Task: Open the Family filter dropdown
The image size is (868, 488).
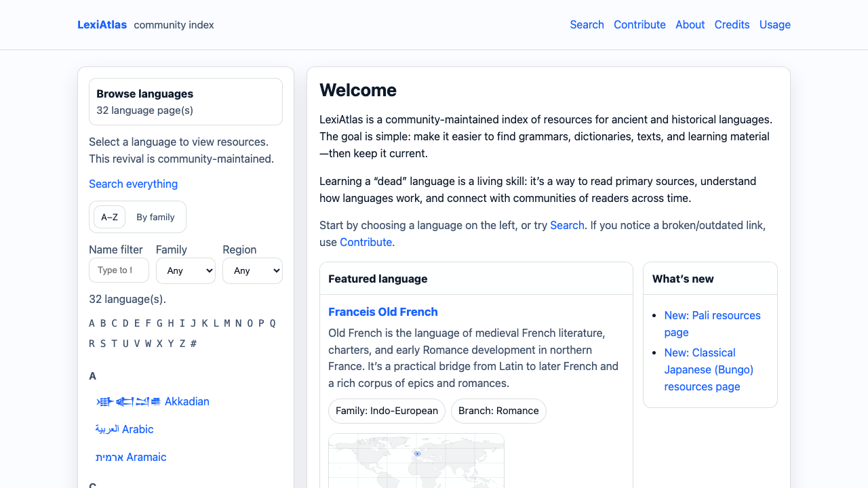Action: point(185,270)
